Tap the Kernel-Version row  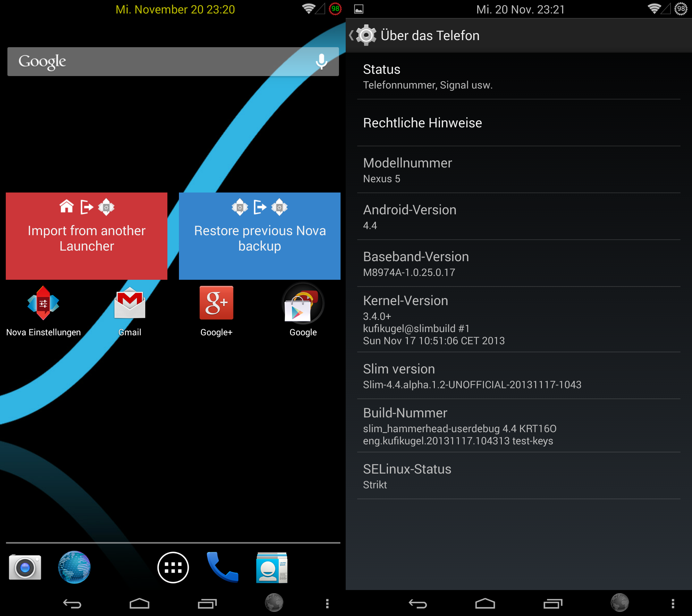point(519,320)
